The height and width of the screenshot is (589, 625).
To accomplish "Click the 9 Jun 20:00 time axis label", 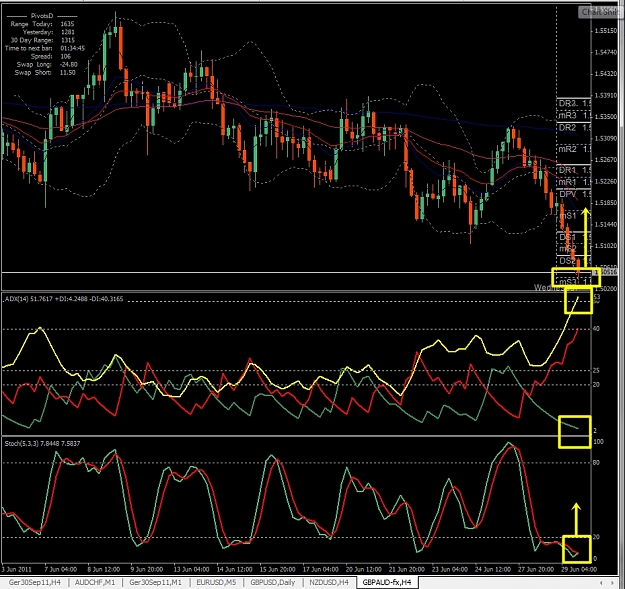I will click(x=147, y=569).
